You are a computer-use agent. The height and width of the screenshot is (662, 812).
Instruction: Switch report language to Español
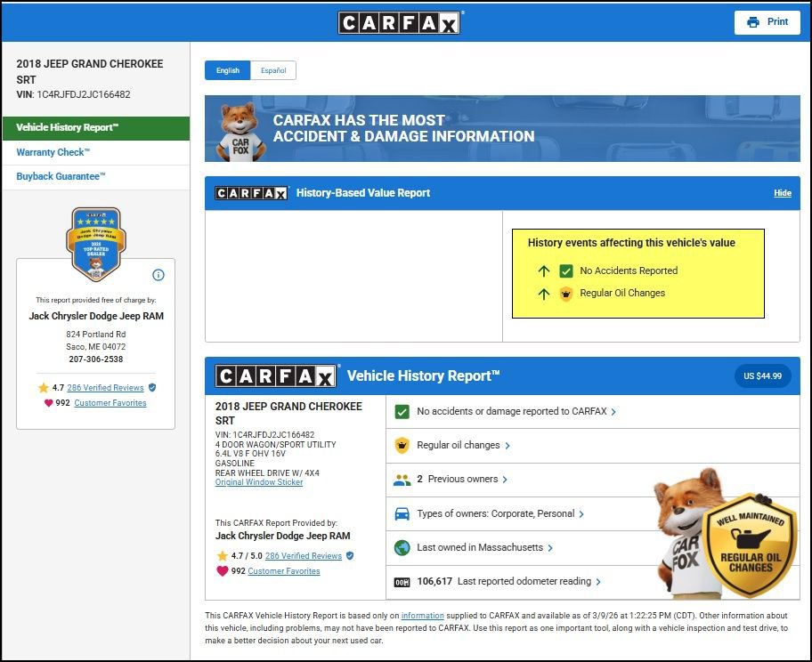point(273,70)
